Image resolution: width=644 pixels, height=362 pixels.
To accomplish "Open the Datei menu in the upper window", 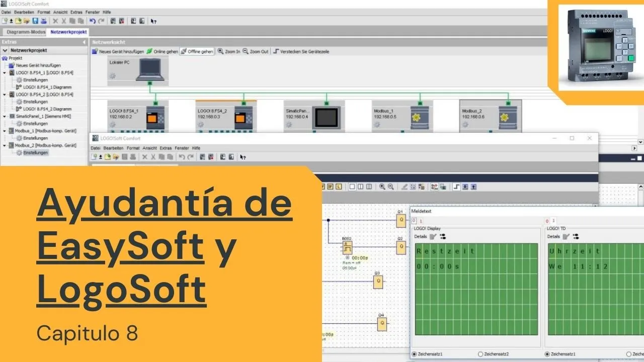I will pyautogui.click(x=6, y=12).
